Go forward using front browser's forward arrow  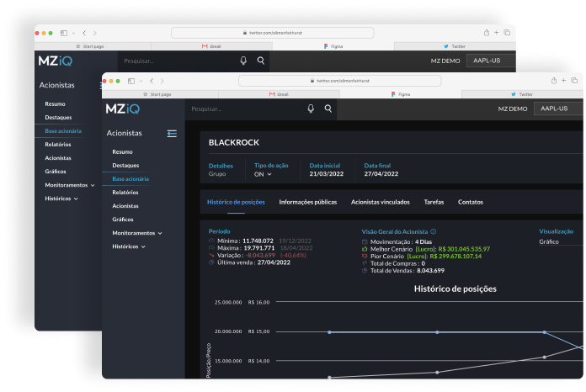(162, 81)
